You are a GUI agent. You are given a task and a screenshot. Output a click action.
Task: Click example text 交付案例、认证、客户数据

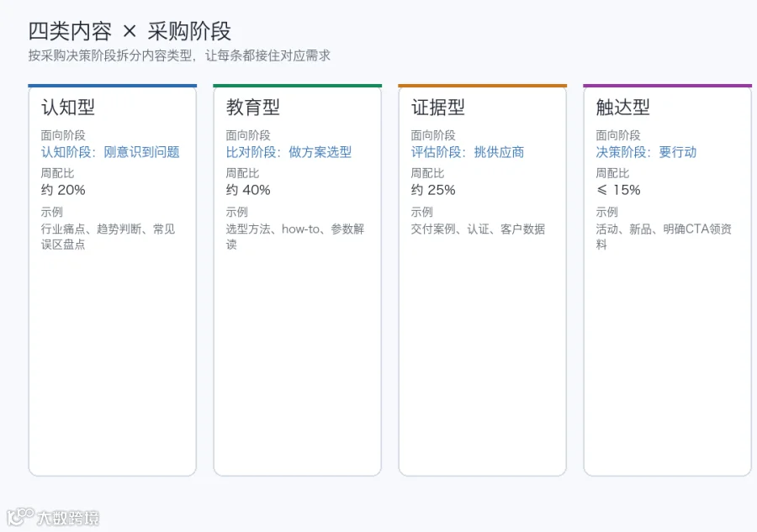pos(478,229)
